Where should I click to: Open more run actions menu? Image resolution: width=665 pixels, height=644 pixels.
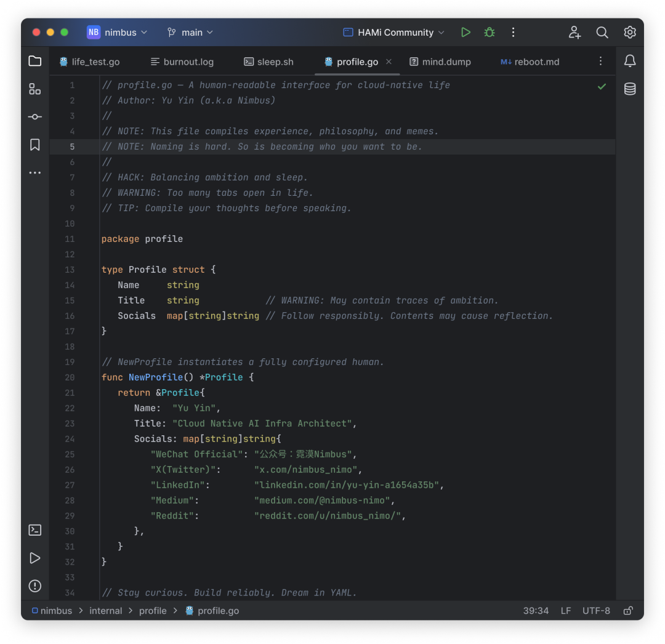point(513,32)
